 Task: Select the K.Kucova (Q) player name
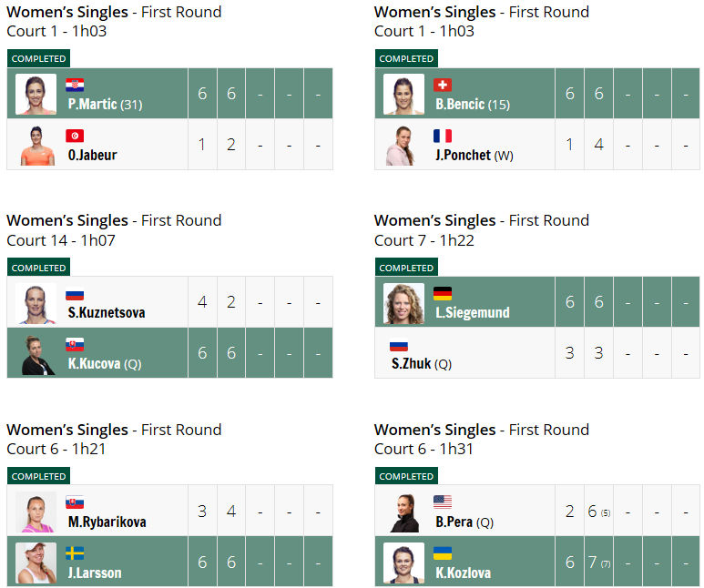click(x=105, y=363)
